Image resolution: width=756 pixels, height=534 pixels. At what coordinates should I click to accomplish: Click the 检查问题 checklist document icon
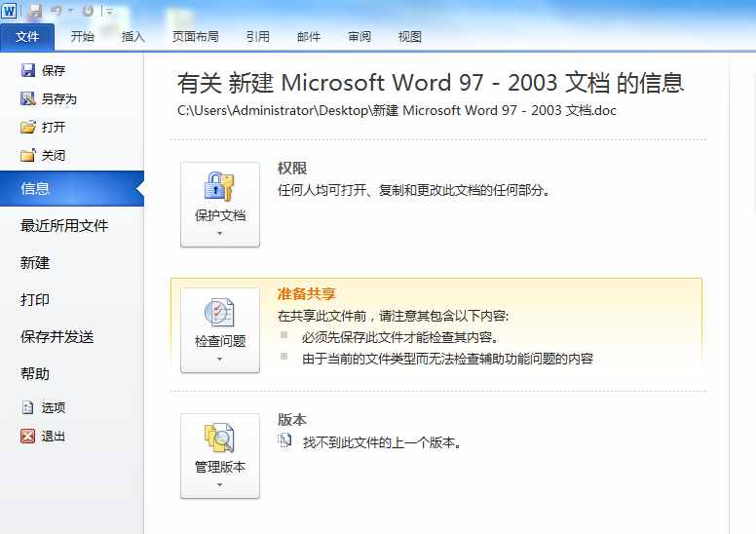click(219, 312)
